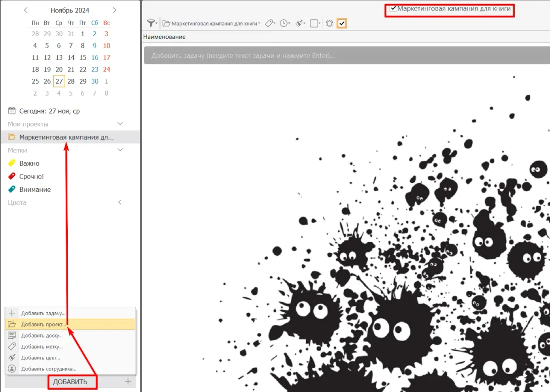Select 'Добавить доску...' menu item
The image size is (550, 392).
coord(42,336)
